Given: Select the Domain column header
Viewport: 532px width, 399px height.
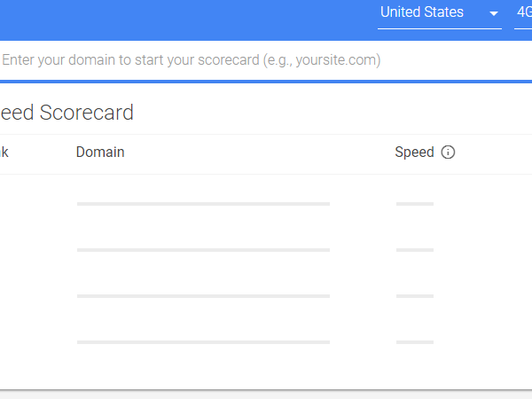Looking at the screenshot, I should [100, 153].
